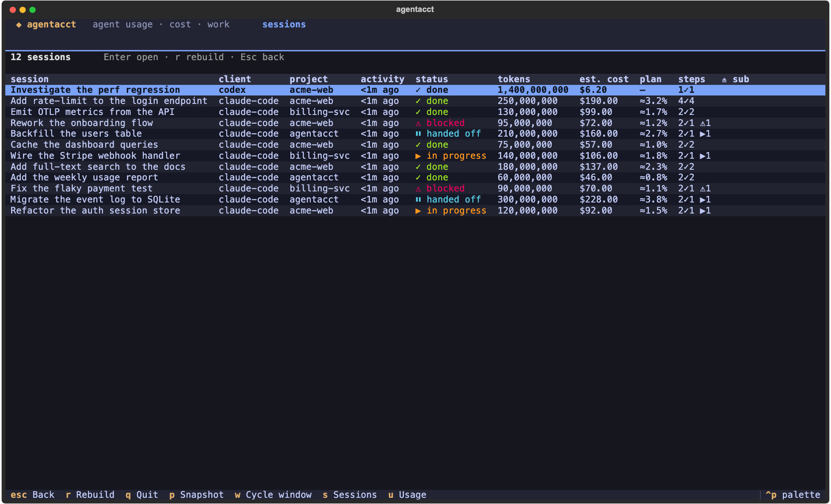Click the p Snapshot footer shortcut
This screenshot has width=831, height=504.
point(196,495)
